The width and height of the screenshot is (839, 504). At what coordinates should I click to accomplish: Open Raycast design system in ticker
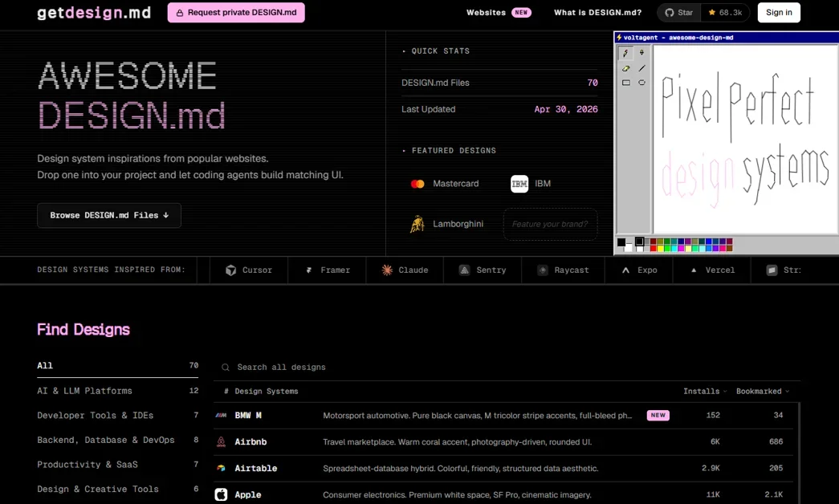click(563, 270)
